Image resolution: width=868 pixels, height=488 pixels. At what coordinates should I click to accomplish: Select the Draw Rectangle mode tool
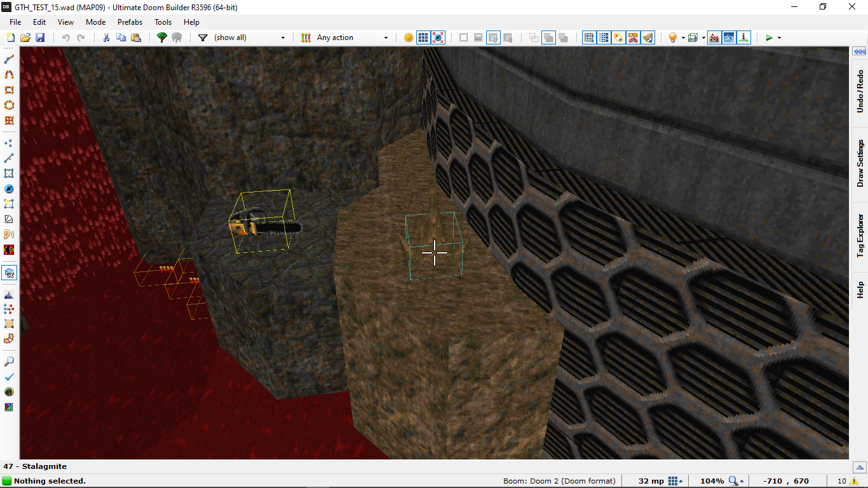tap(9, 90)
